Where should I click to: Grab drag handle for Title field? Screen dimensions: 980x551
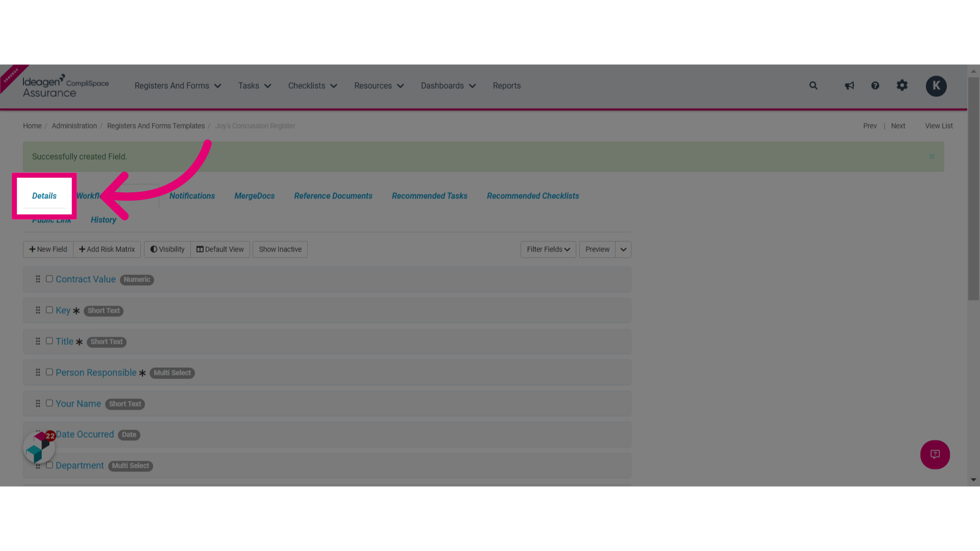[x=38, y=341]
